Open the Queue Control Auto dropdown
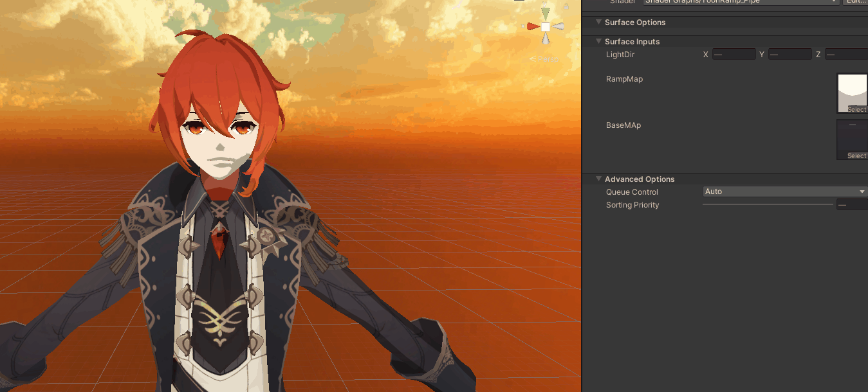The image size is (868, 392). pos(785,192)
